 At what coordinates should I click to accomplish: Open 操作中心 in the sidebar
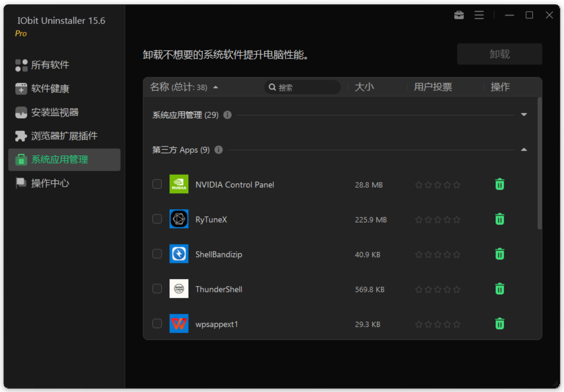64,183
